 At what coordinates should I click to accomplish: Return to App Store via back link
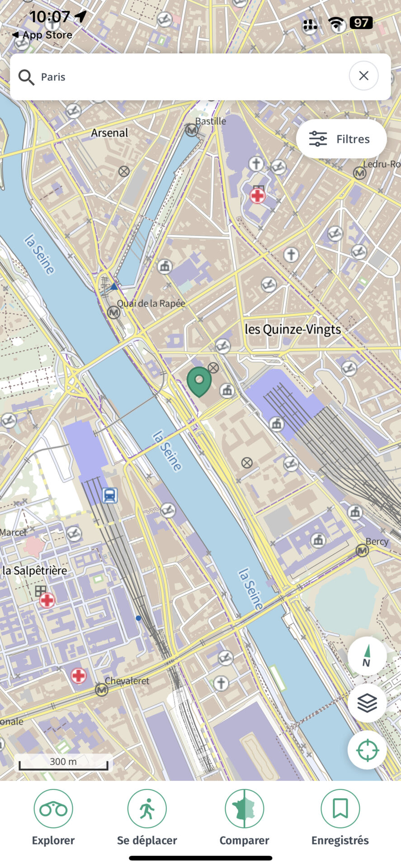(42, 35)
